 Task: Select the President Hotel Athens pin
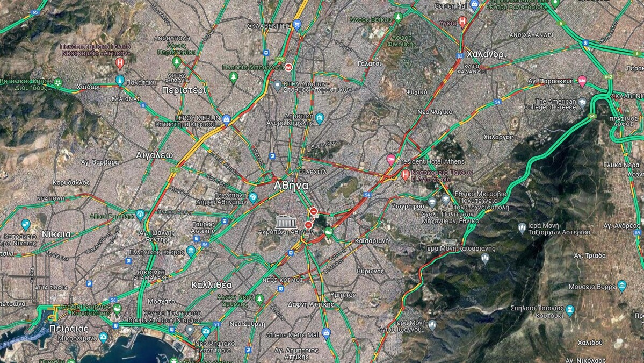tap(391, 159)
